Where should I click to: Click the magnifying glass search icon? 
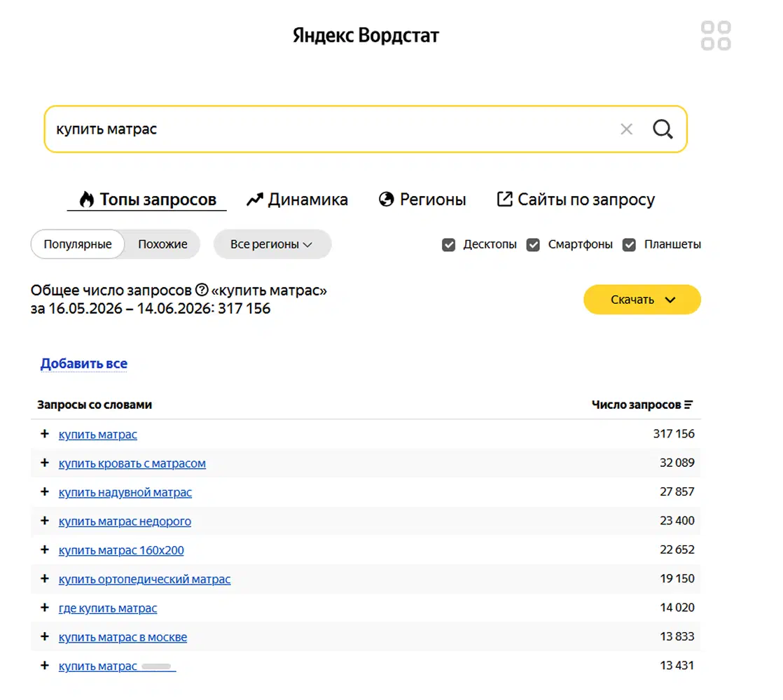663,129
